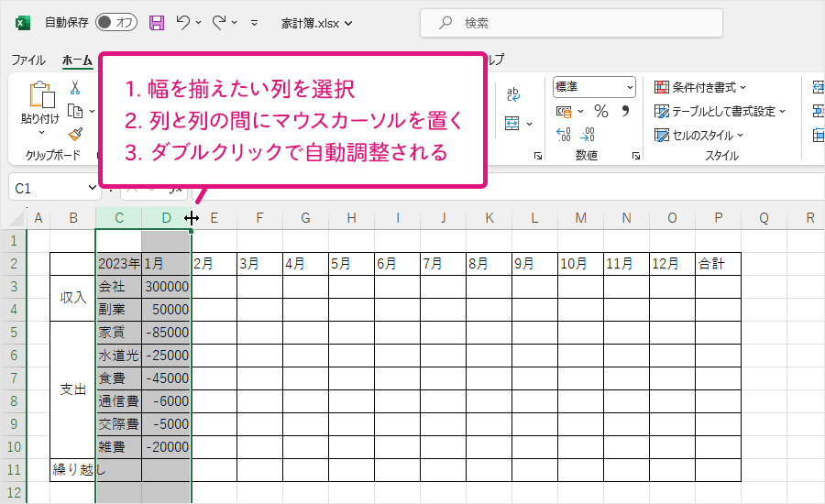The image size is (825, 504).
Task: Click the Wrap Text icon
Action: 513,94
